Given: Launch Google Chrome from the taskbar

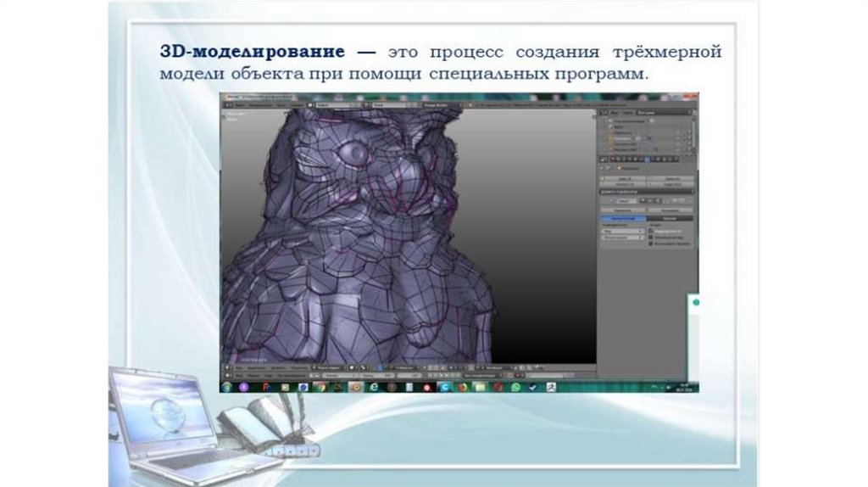Looking at the screenshot, I should [x=320, y=387].
